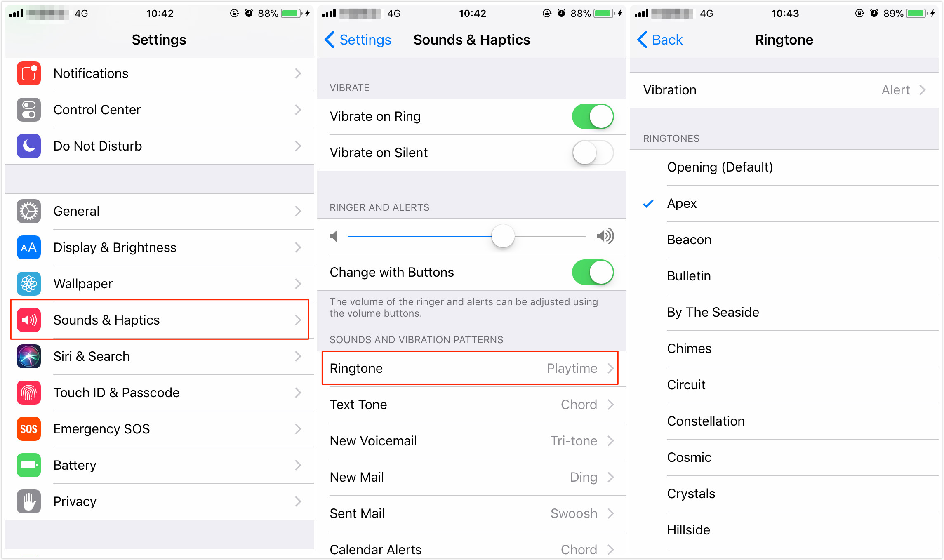Expand Ringtone sounds and vibration setting
The width and height of the screenshot is (944, 560).
coord(471,368)
